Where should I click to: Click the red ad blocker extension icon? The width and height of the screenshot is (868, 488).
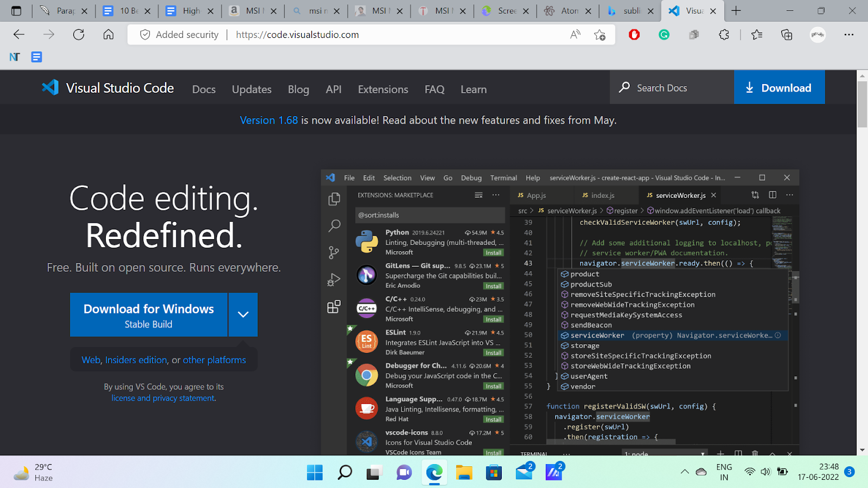point(634,35)
